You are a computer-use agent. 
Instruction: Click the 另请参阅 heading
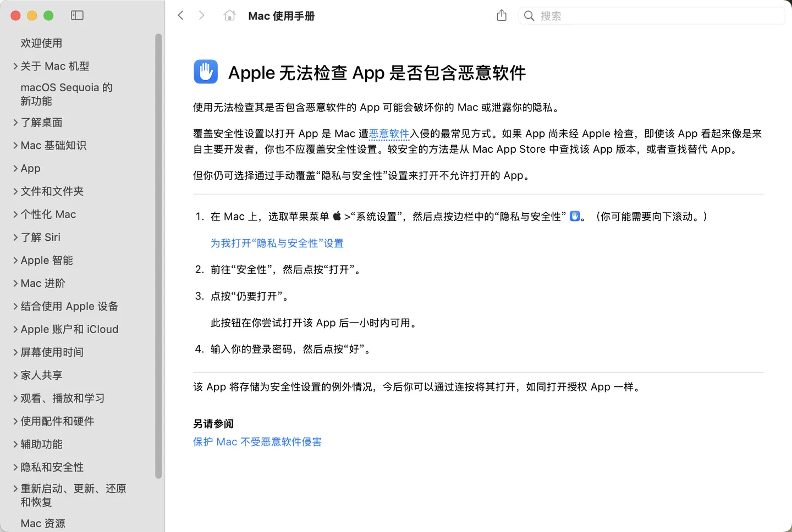coord(213,424)
